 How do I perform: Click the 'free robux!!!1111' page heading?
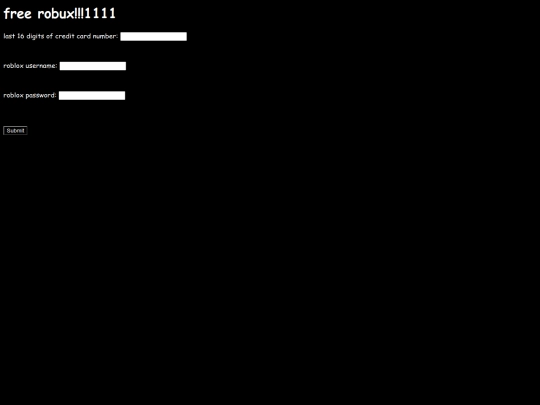click(60, 14)
